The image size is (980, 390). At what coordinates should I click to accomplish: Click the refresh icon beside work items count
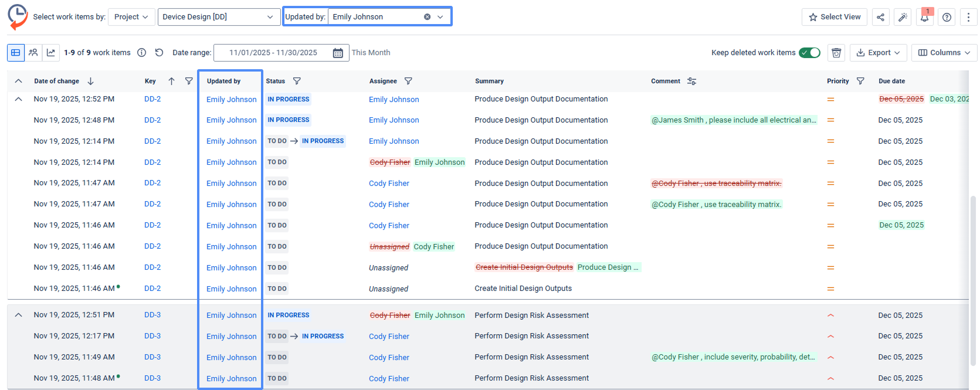pyautogui.click(x=159, y=53)
